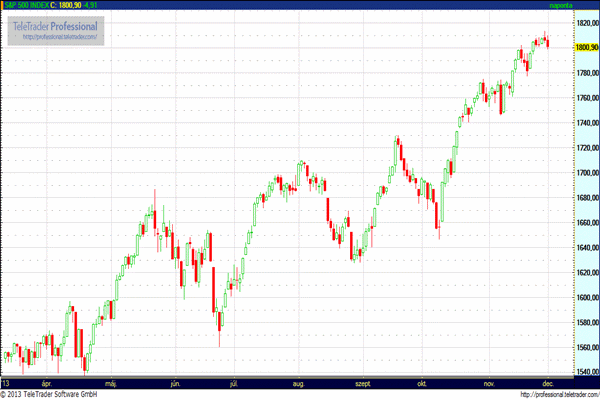600x400 pixels.
Task: Select the 'aug.' month marker
Action: click(298, 384)
